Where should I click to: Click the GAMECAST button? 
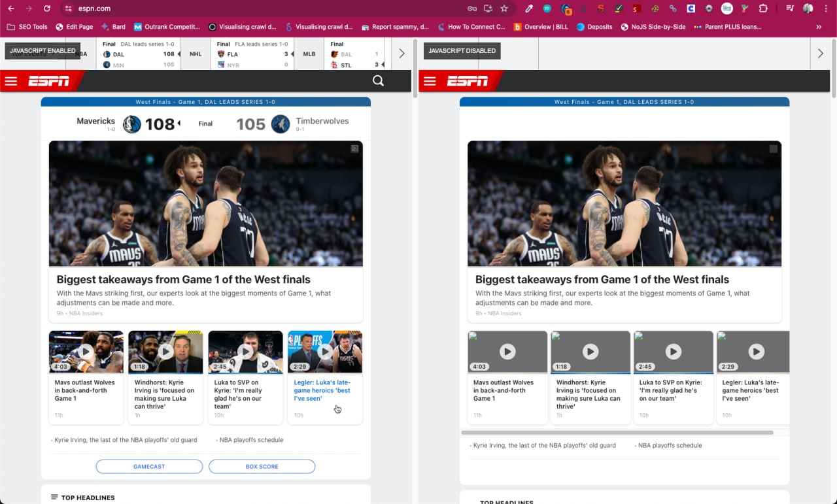[149, 467]
